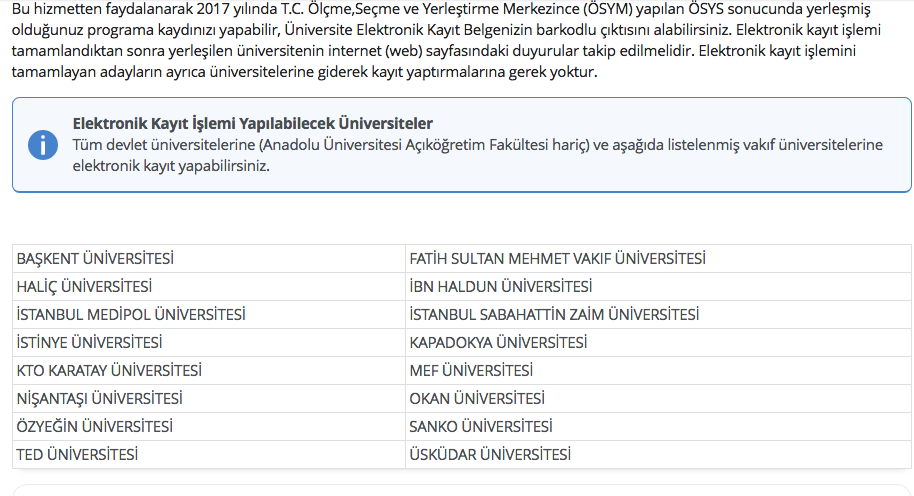Choose KAPADOKYA ÜNİVERSİTESİ in the list
914x496 pixels.
coord(658,342)
